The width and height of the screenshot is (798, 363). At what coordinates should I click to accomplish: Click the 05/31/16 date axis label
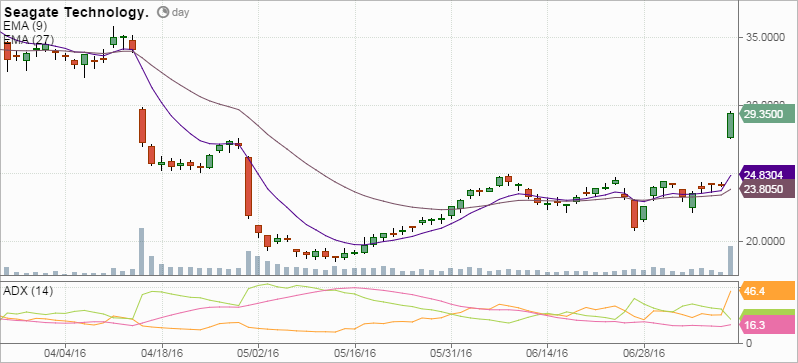pos(451,353)
